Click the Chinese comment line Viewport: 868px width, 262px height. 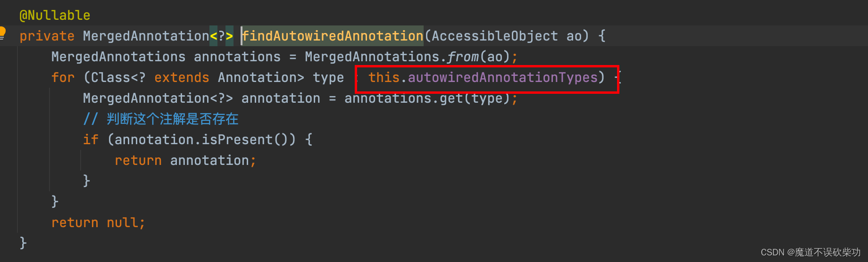coord(161,119)
